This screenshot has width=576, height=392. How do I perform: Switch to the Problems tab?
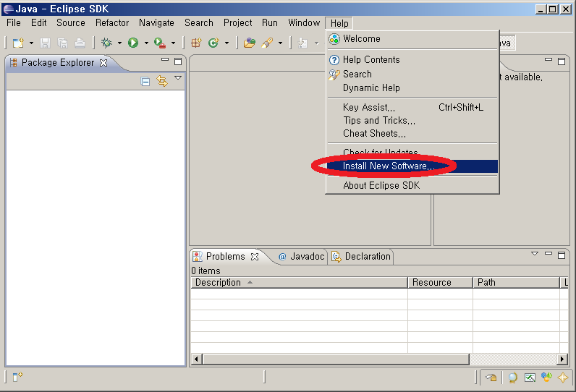[x=225, y=256]
